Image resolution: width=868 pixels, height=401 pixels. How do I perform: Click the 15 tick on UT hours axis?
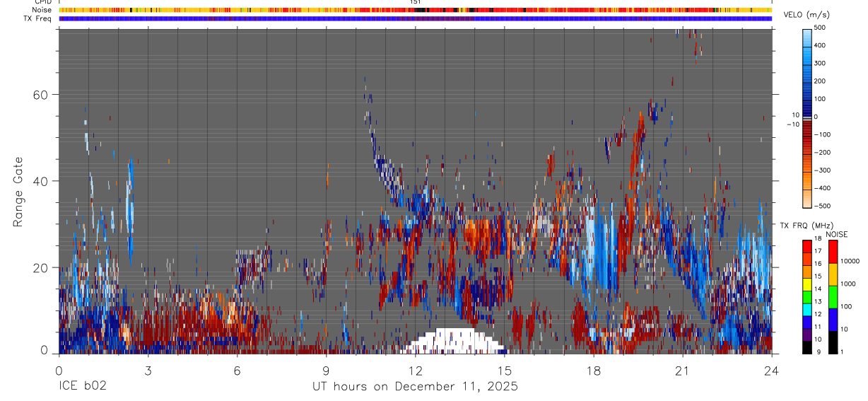[x=505, y=370]
